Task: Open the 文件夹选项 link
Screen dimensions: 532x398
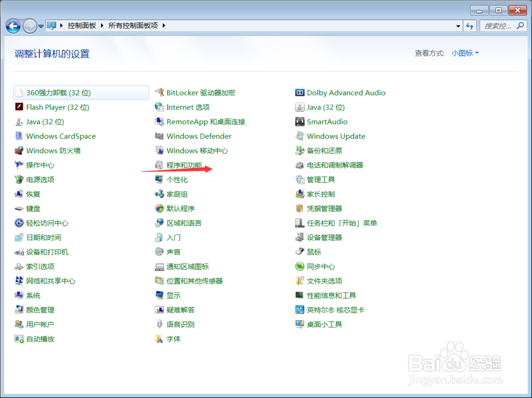Action: coord(325,281)
